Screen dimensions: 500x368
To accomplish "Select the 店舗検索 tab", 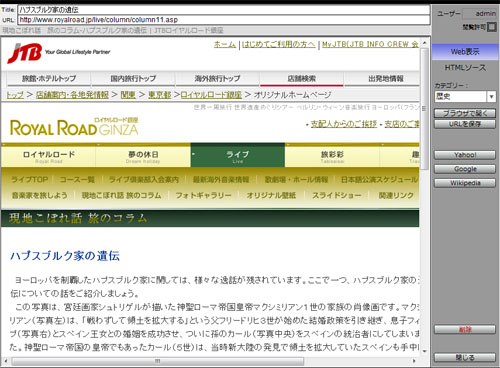I will pyautogui.click(x=302, y=79).
